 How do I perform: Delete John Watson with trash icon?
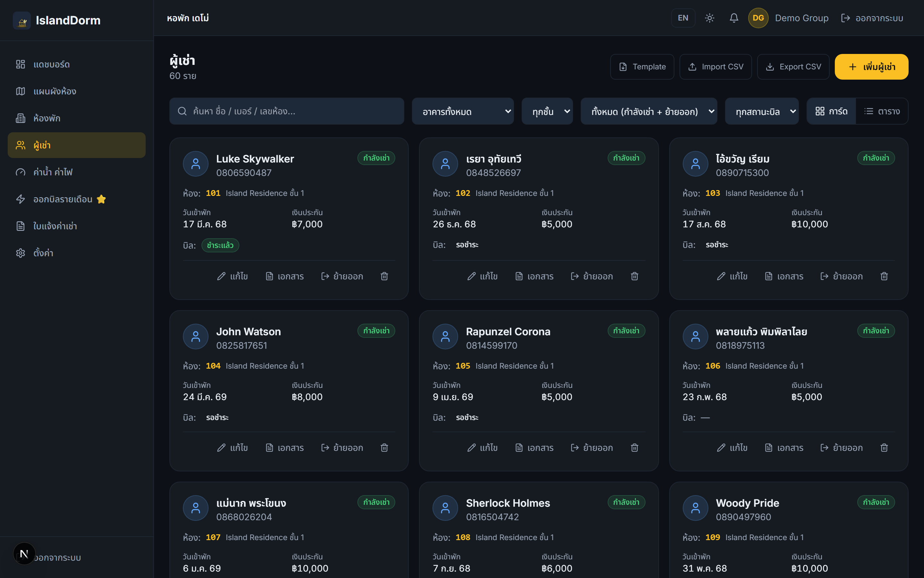click(384, 448)
